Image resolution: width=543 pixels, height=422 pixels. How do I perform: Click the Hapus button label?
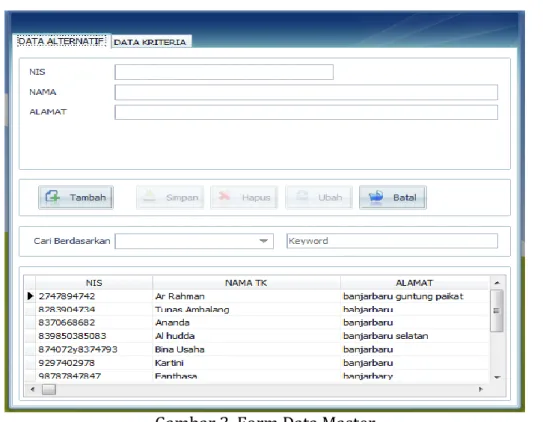256,198
